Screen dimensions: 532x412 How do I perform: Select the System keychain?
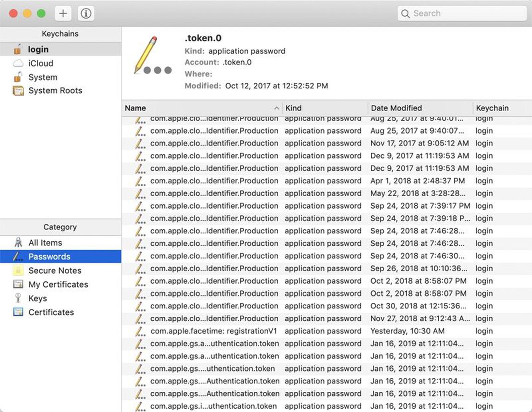coord(43,77)
